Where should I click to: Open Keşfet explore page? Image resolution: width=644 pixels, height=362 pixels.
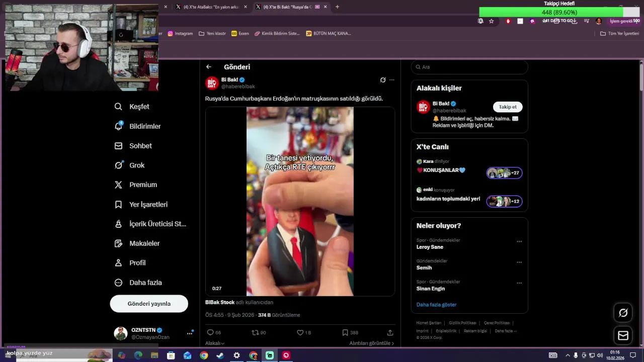pos(132,107)
